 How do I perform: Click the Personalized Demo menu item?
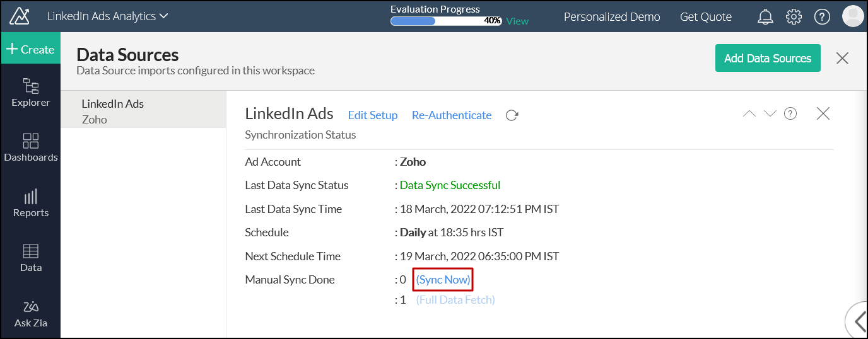[611, 17]
